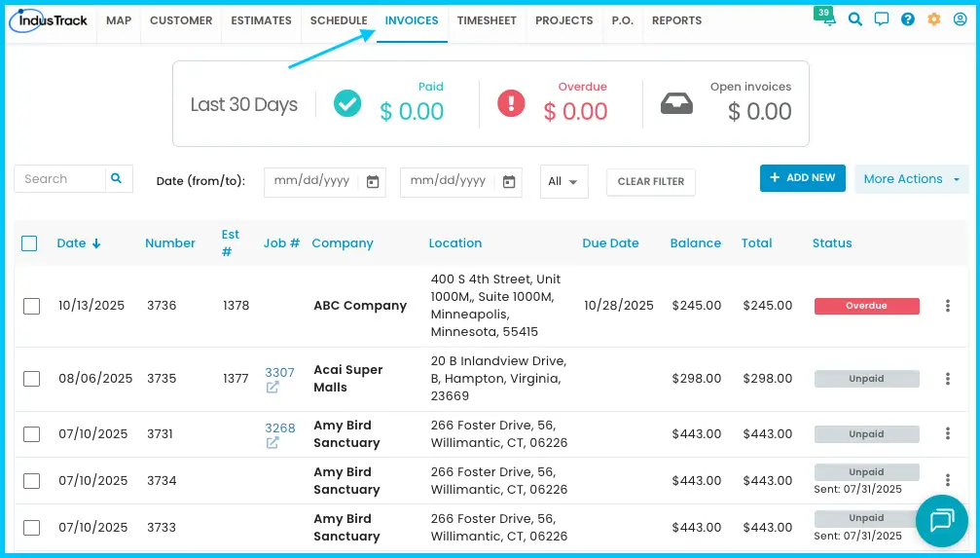Click the Acai Super Malls company cell
This screenshot has height=558, width=980.
click(348, 379)
